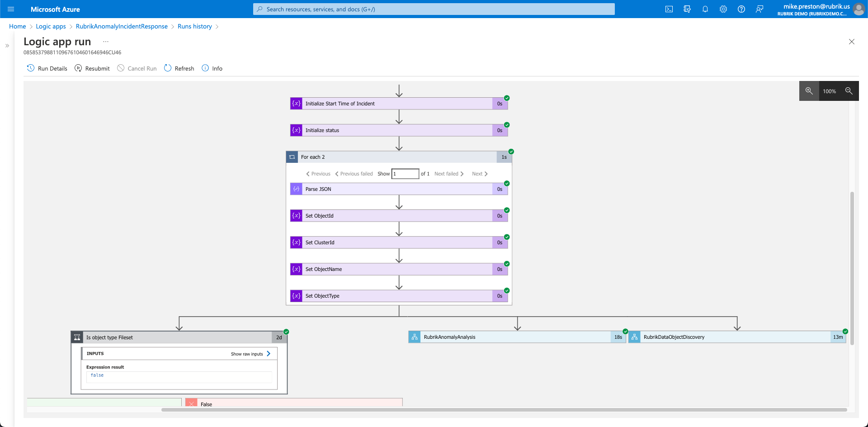Open the Runs history breadcrumb

click(195, 26)
